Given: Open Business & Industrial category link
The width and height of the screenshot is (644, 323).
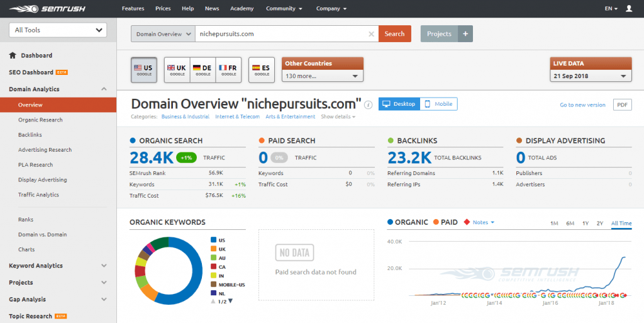Looking at the screenshot, I should point(186,116).
